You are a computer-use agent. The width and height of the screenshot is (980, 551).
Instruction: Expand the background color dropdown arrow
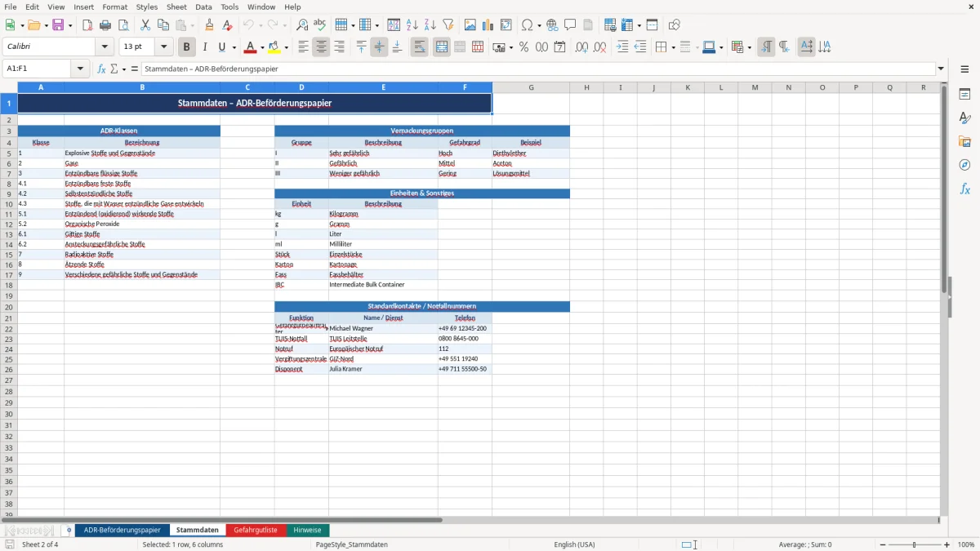click(x=286, y=47)
